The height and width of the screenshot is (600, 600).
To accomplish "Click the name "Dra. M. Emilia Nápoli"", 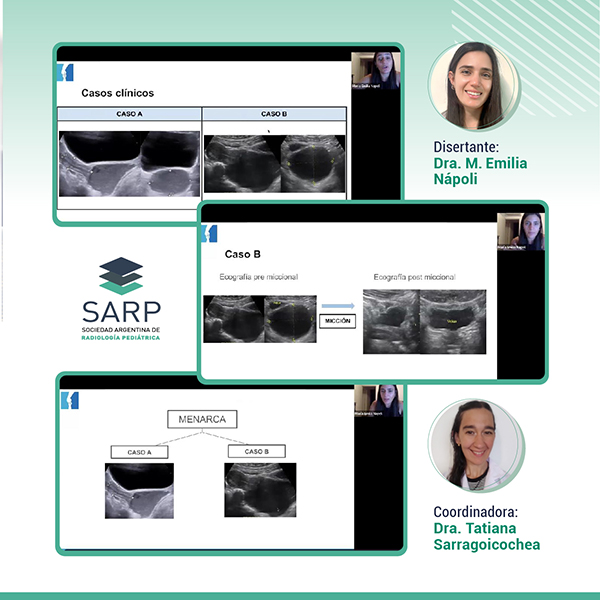I will 480,171.
